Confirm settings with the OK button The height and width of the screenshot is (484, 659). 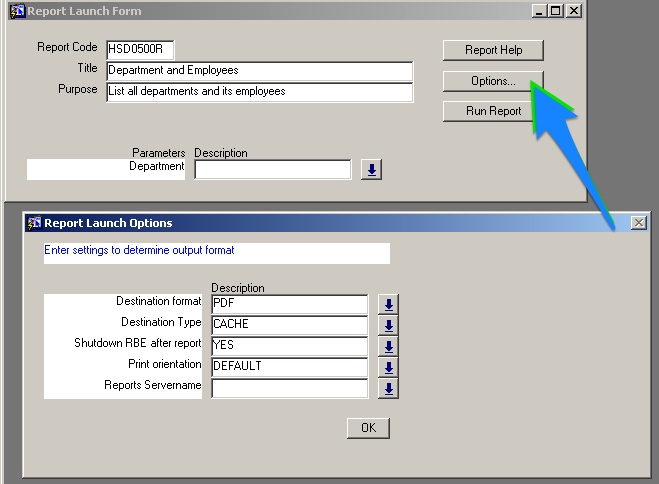click(368, 428)
